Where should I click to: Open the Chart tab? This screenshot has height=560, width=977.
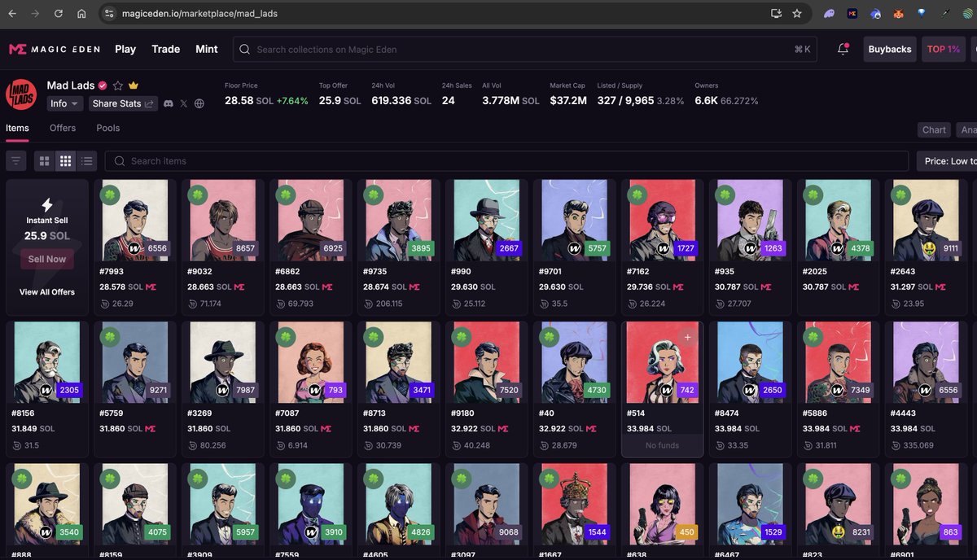click(x=934, y=129)
